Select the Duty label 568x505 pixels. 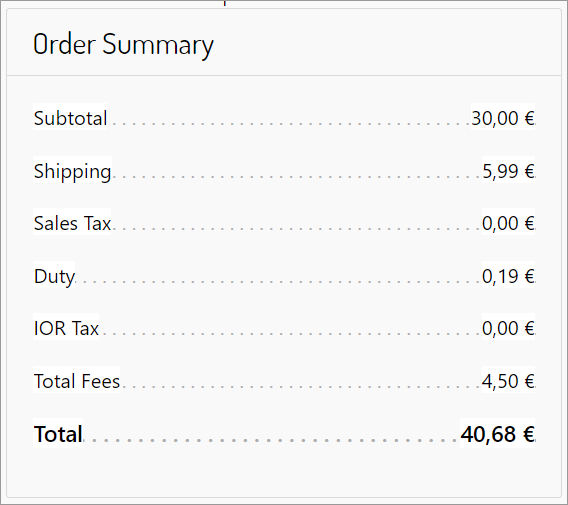point(54,276)
